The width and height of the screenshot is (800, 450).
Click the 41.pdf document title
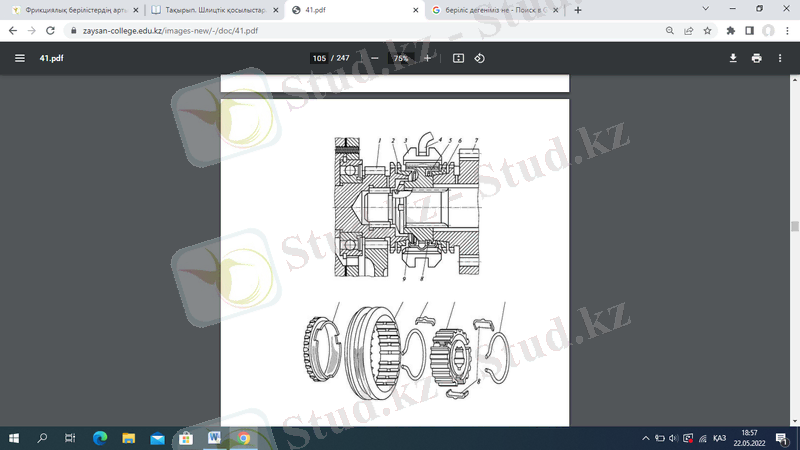[x=52, y=58]
